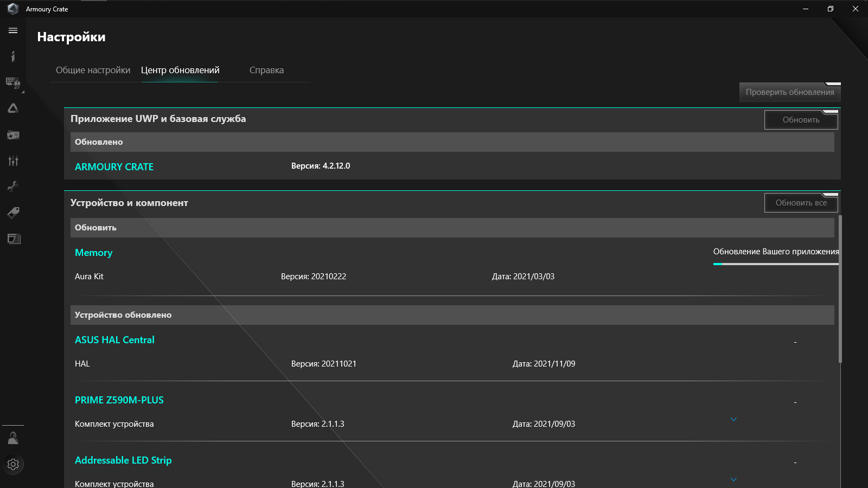Screen dimensions: 868x488
Task: Select the Memory device heading
Action: 94,253
